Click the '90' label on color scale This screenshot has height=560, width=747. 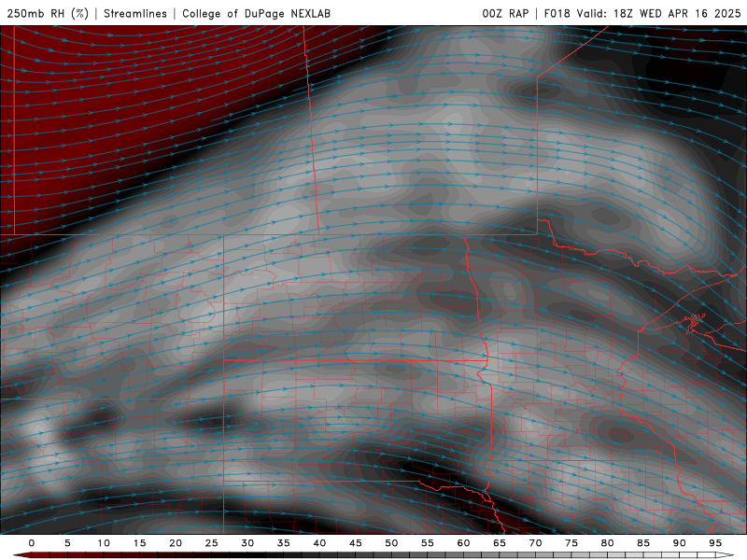click(x=679, y=543)
